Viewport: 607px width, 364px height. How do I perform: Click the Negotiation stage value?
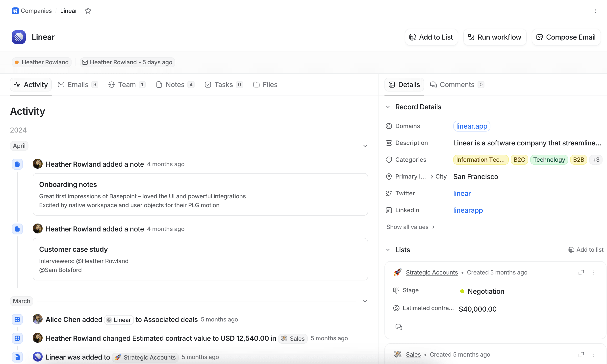pyautogui.click(x=482, y=291)
